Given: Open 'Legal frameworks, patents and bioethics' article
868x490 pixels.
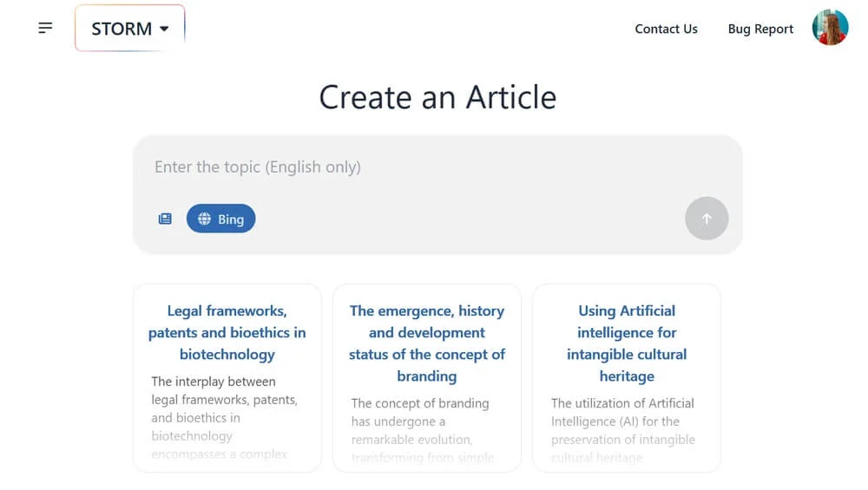Looking at the screenshot, I should 227,332.
